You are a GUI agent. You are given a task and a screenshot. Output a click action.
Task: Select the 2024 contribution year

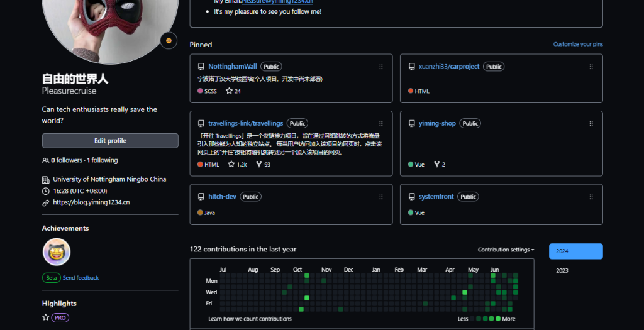pos(576,251)
